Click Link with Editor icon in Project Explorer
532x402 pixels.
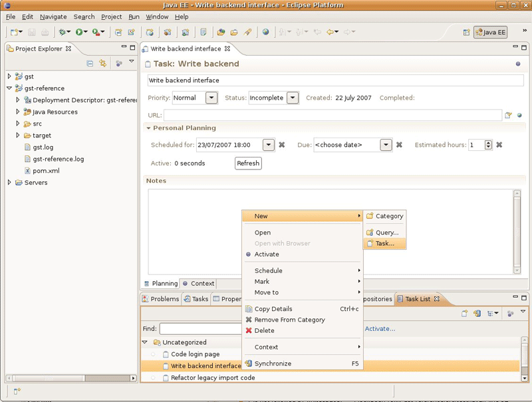pos(103,63)
